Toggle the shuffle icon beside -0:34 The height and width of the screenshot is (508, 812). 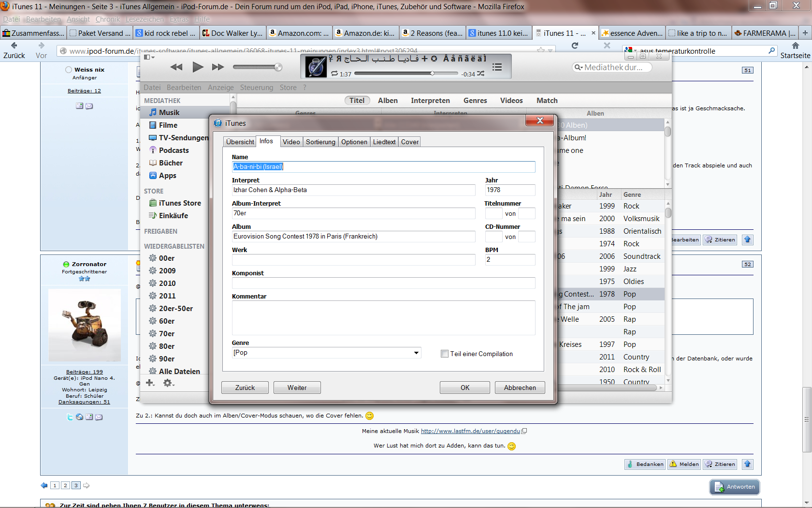tap(480, 74)
